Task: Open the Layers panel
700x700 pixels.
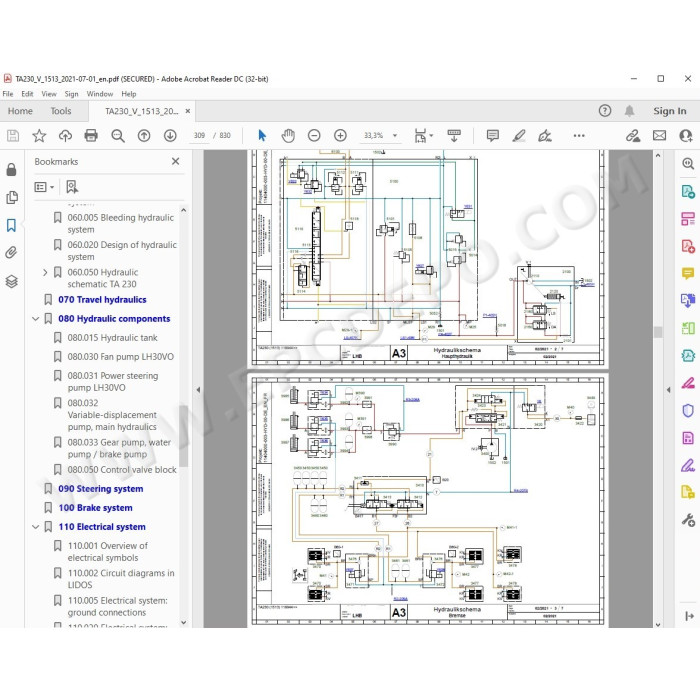Action: (x=12, y=281)
